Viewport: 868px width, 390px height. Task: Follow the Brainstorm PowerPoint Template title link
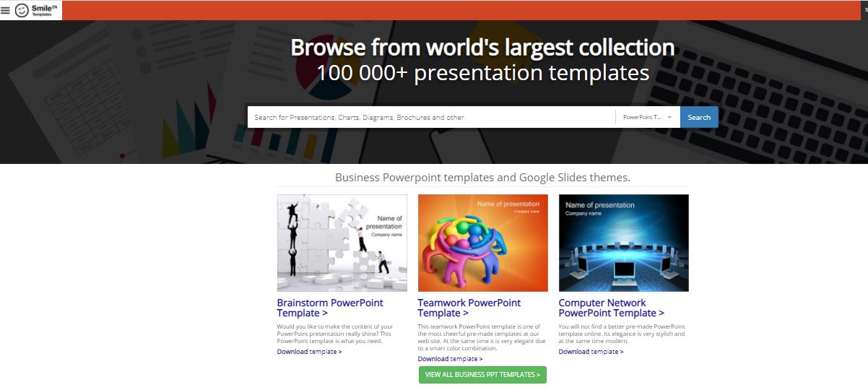click(329, 308)
